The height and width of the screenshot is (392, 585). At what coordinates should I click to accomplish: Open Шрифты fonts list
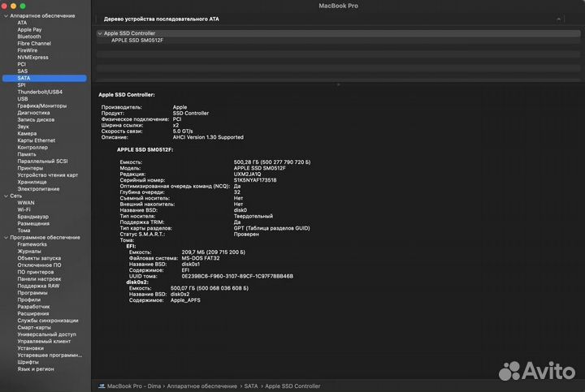point(28,362)
